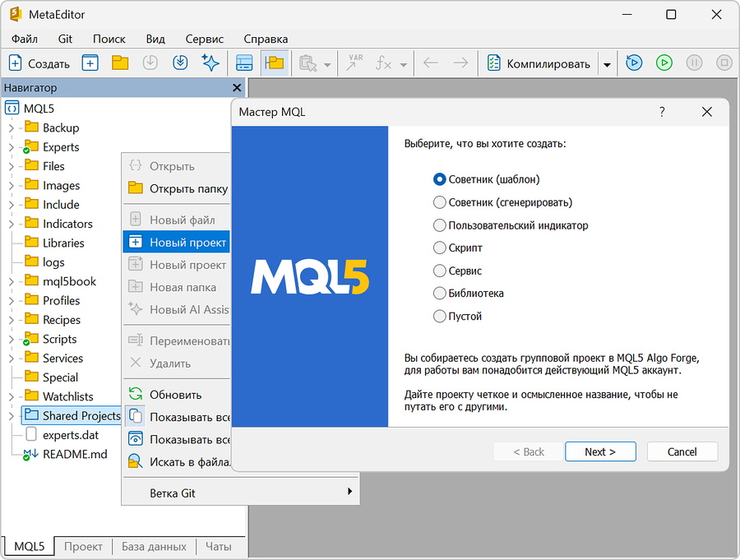The width and height of the screenshot is (740, 560).
Task: Select the Библиотека radio option
Action: click(468, 294)
